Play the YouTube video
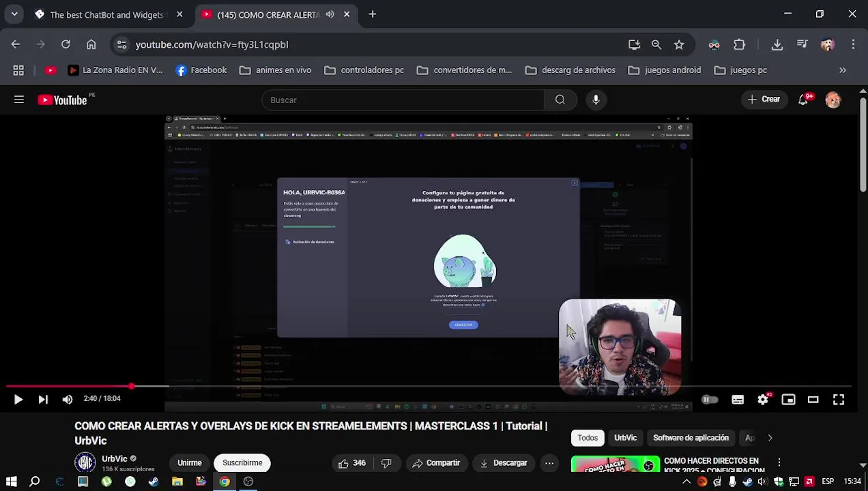 (18, 400)
